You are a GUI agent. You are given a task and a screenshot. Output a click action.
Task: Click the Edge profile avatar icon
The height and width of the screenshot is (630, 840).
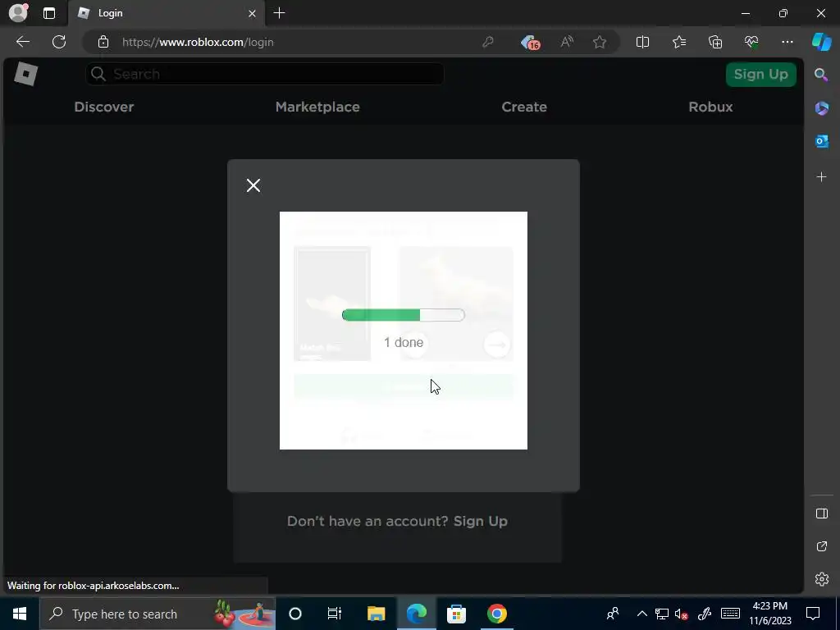coord(18,13)
